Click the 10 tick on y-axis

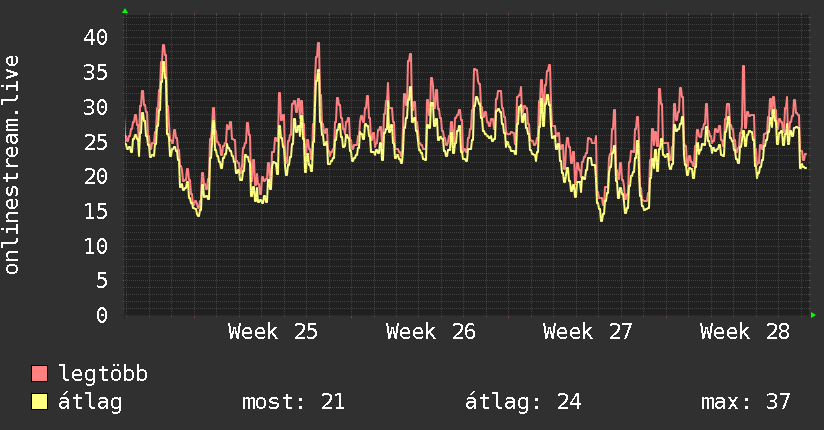(x=96, y=246)
